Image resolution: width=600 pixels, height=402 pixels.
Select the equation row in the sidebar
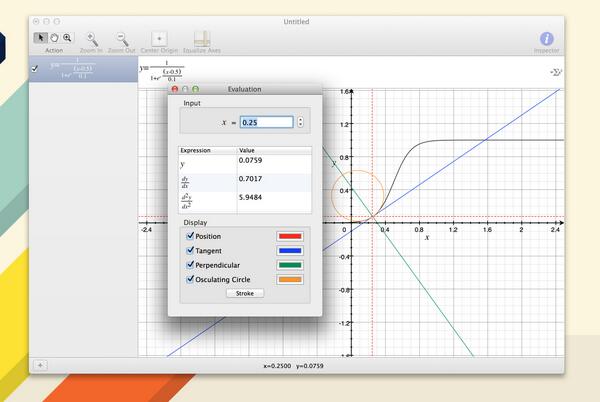[83, 69]
